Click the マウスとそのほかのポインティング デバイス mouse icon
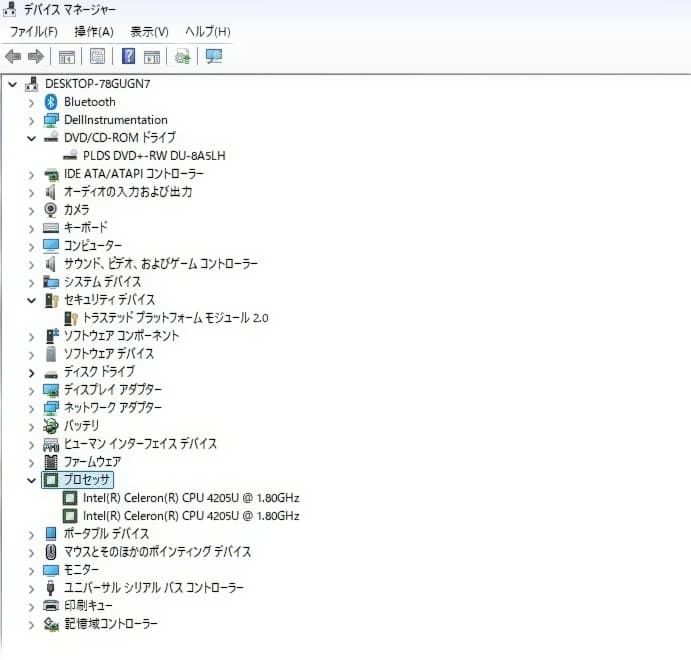691x660 pixels. click(x=51, y=552)
